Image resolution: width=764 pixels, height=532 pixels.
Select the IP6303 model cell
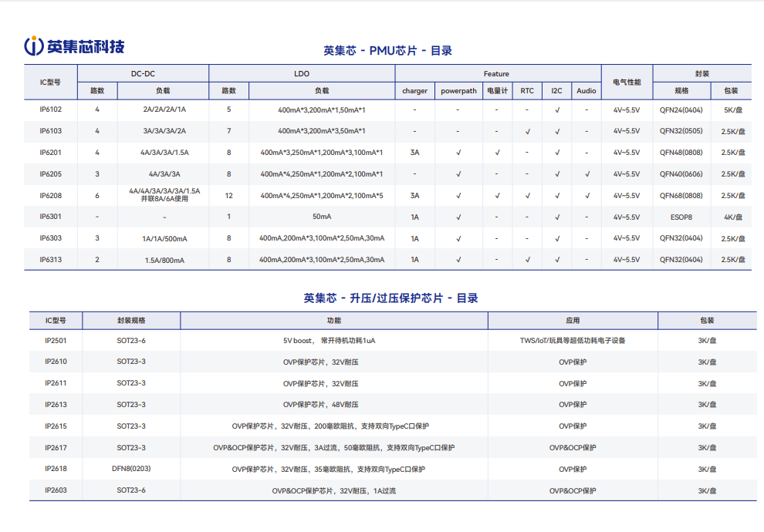point(51,238)
